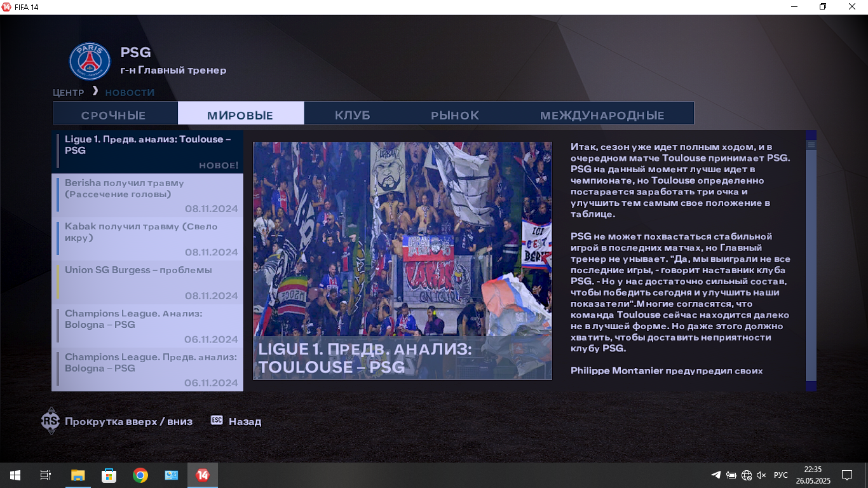Go to ЦЕНТР breadcrumb
This screenshot has width=868, height=488.
coord(69,93)
